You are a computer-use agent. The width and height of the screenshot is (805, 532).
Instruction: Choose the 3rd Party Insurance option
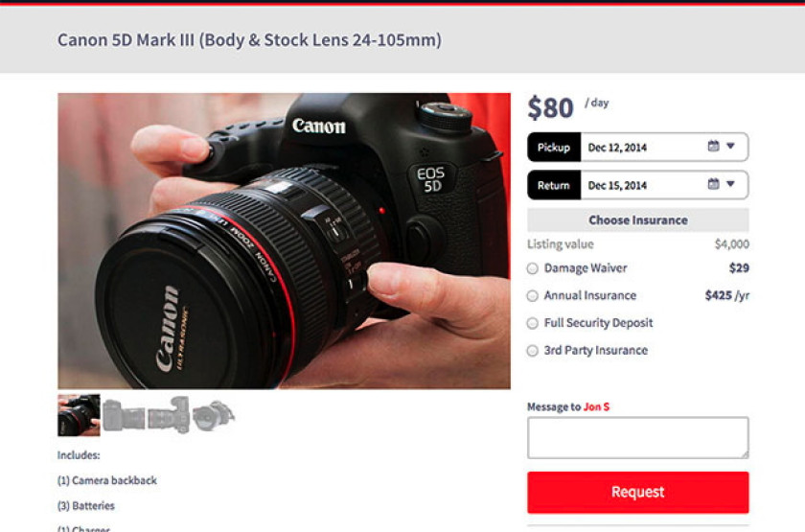pyautogui.click(x=533, y=351)
